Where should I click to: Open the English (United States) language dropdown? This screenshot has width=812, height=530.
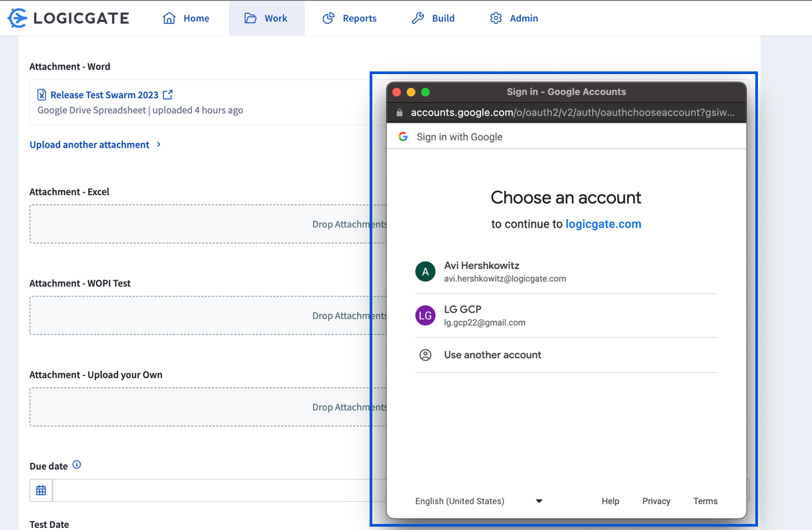pos(479,501)
